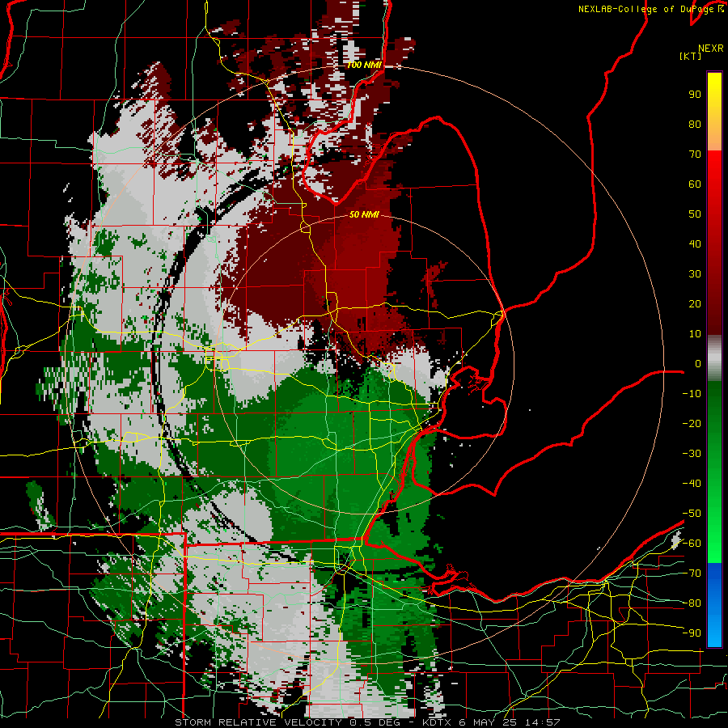Click the -40 value on the velocity scale
The width and height of the screenshot is (728, 728).
pyautogui.click(x=692, y=484)
